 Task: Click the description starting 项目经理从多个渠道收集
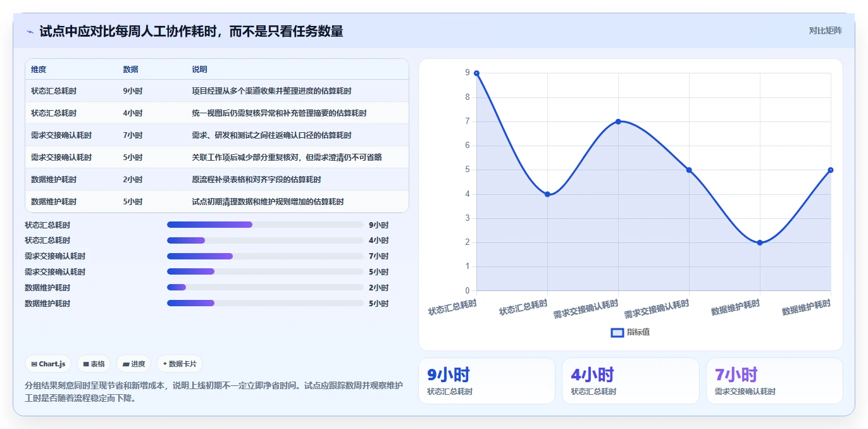click(x=271, y=91)
